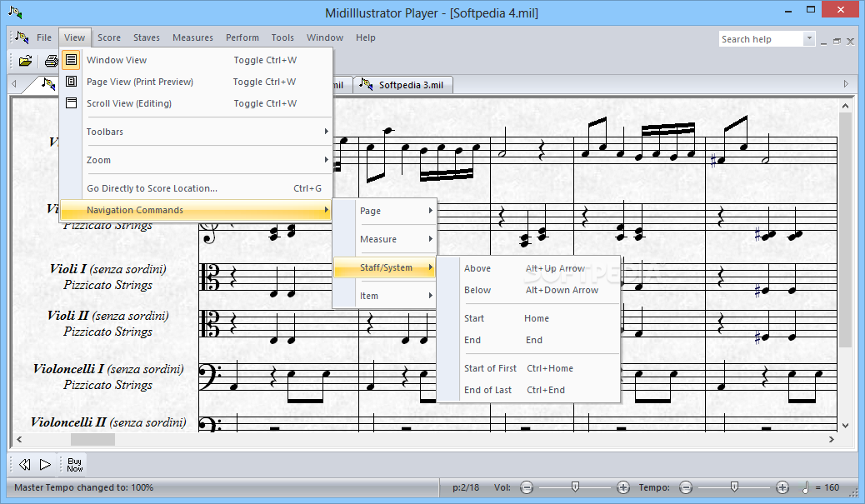Close the inner document with the X
This screenshot has width=865, height=504.
click(x=850, y=41)
